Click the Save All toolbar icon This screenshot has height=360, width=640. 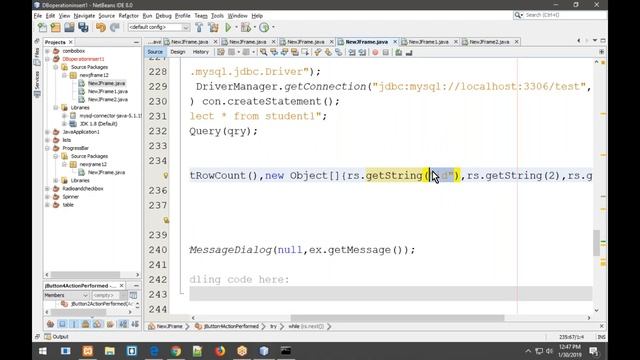point(83,27)
